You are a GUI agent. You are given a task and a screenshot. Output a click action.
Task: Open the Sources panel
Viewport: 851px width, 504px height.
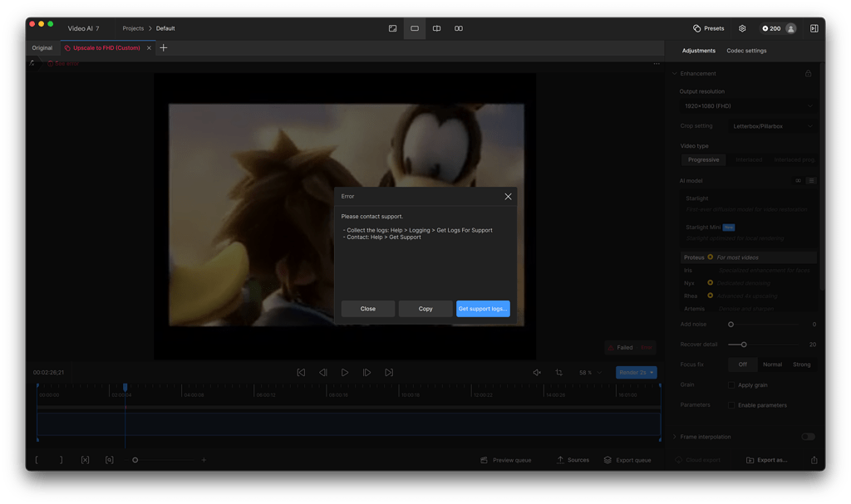[x=573, y=460]
